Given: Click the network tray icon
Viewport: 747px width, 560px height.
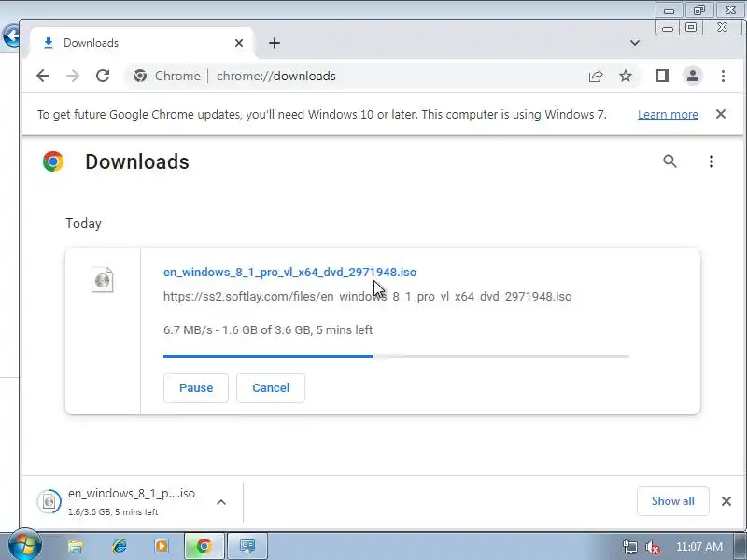Looking at the screenshot, I should point(629,547).
